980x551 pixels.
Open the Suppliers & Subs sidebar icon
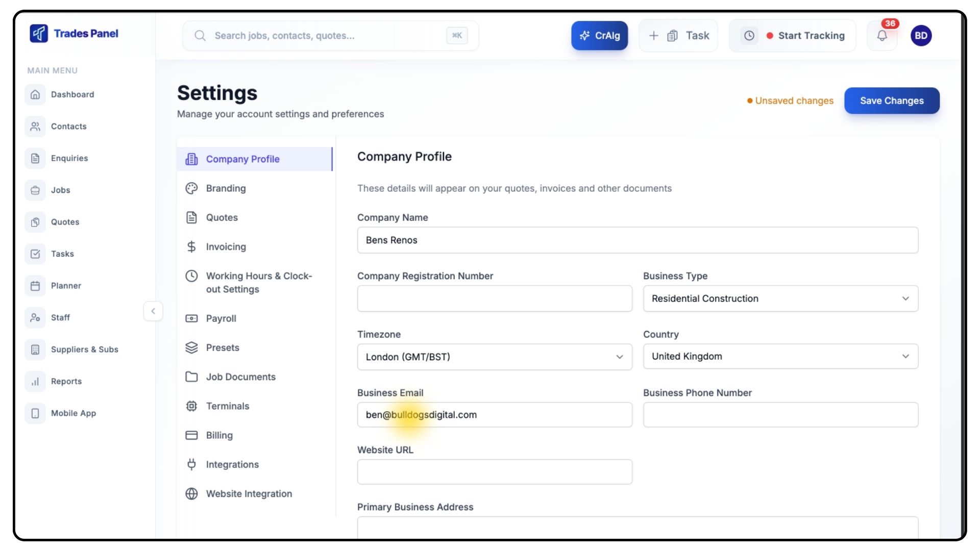coord(35,349)
